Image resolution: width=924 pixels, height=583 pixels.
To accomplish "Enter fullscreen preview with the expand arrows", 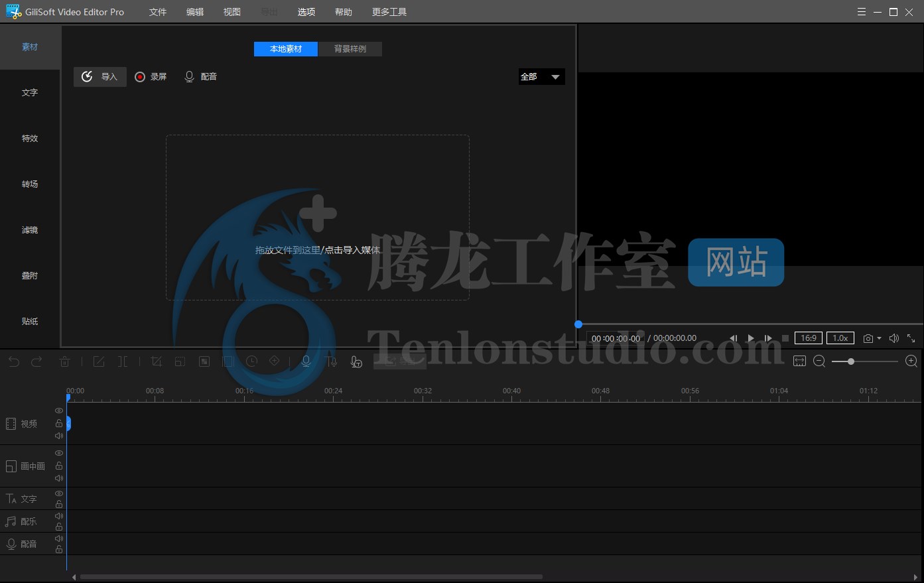I will point(911,338).
